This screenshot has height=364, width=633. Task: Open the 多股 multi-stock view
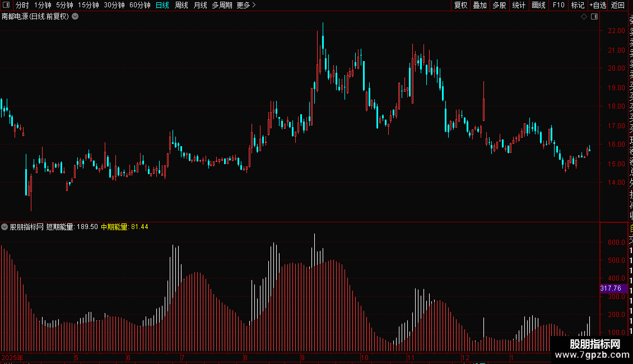click(x=499, y=5)
